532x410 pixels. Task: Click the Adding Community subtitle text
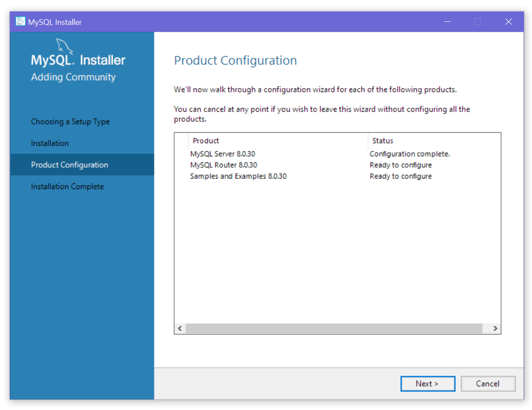pos(73,77)
